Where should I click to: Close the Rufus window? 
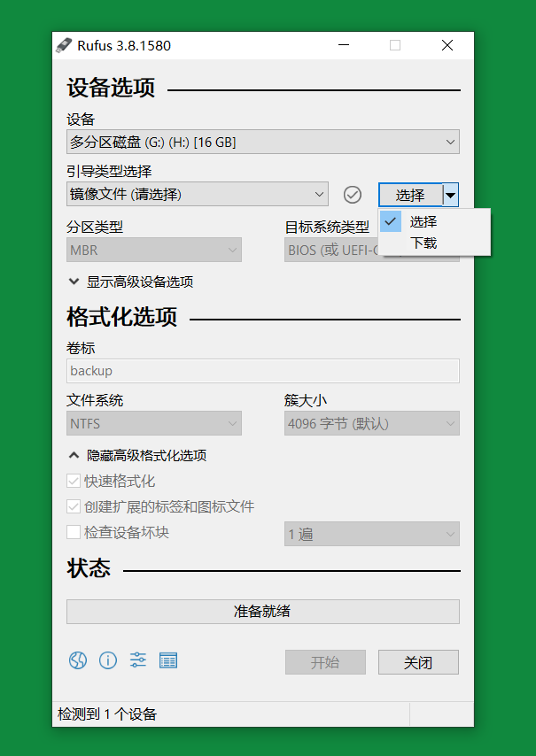coord(447,45)
